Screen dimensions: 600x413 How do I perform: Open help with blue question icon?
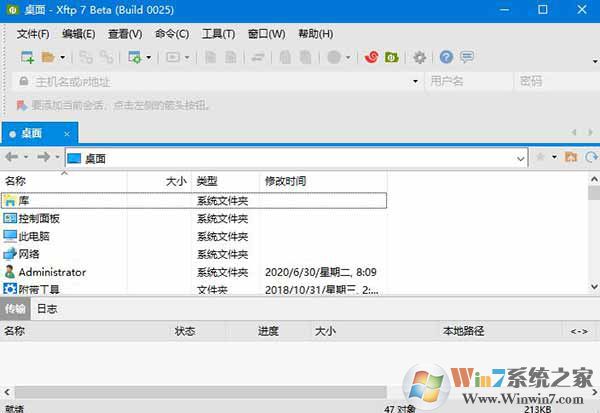click(446, 57)
